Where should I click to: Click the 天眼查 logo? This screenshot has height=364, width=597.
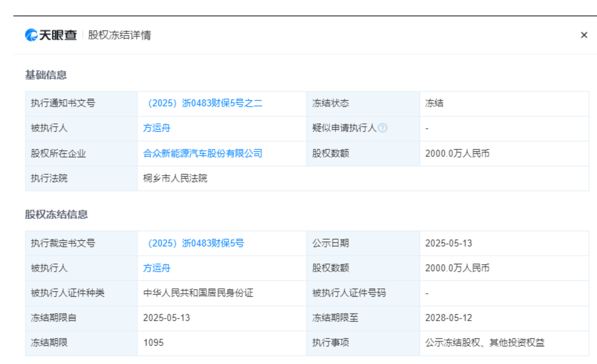point(51,35)
